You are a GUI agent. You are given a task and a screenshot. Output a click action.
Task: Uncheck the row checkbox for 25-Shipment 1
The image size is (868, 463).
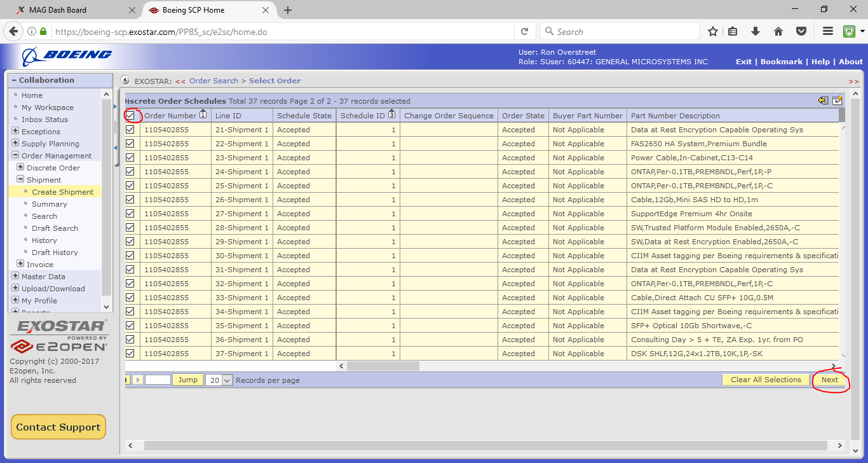pyautogui.click(x=130, y=186)
